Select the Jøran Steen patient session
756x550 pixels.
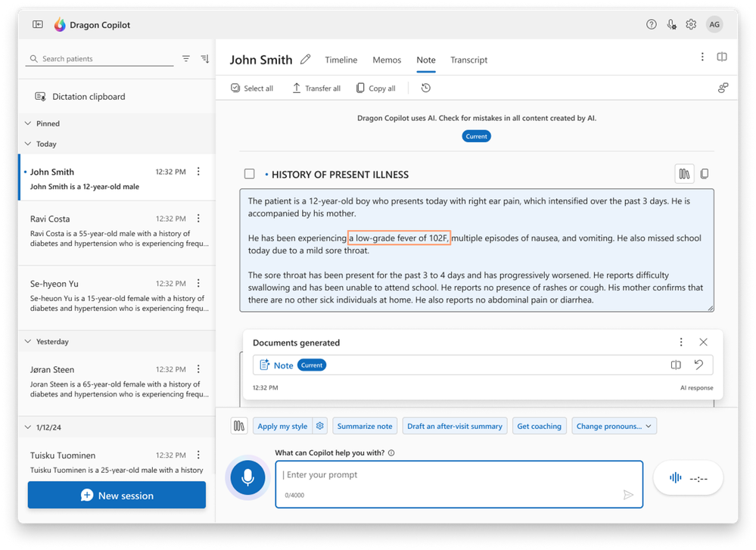117,383
